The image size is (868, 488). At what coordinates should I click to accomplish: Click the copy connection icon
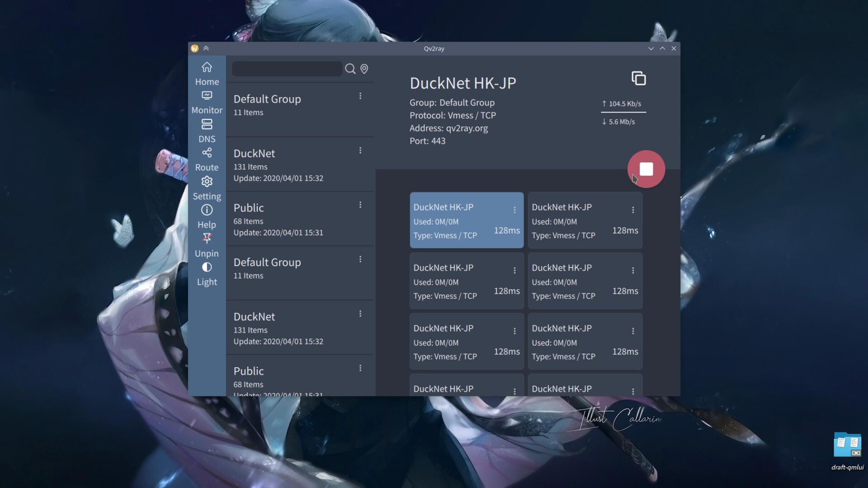638,78
